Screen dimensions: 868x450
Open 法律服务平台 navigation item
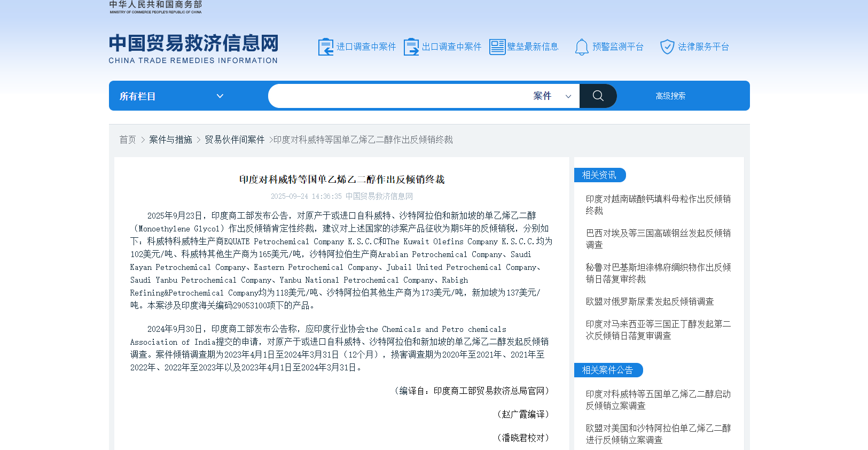pyautogui.click(x=703, y=47)
